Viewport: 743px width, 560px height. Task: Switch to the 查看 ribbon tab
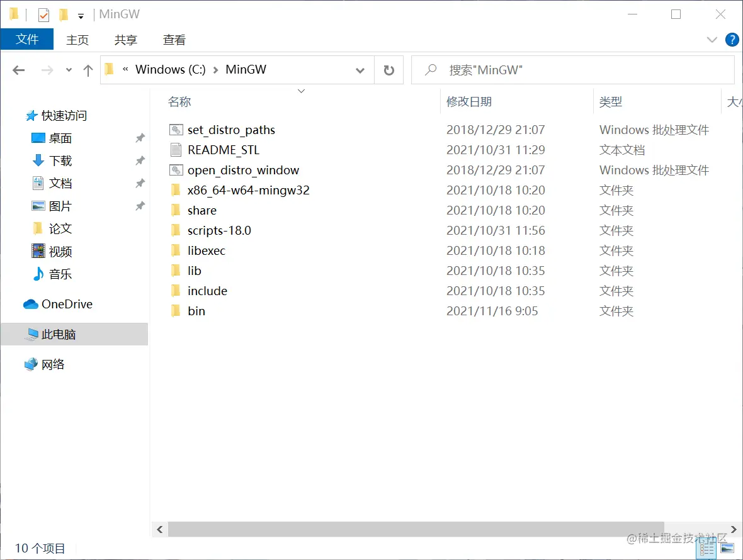[174, 39]
